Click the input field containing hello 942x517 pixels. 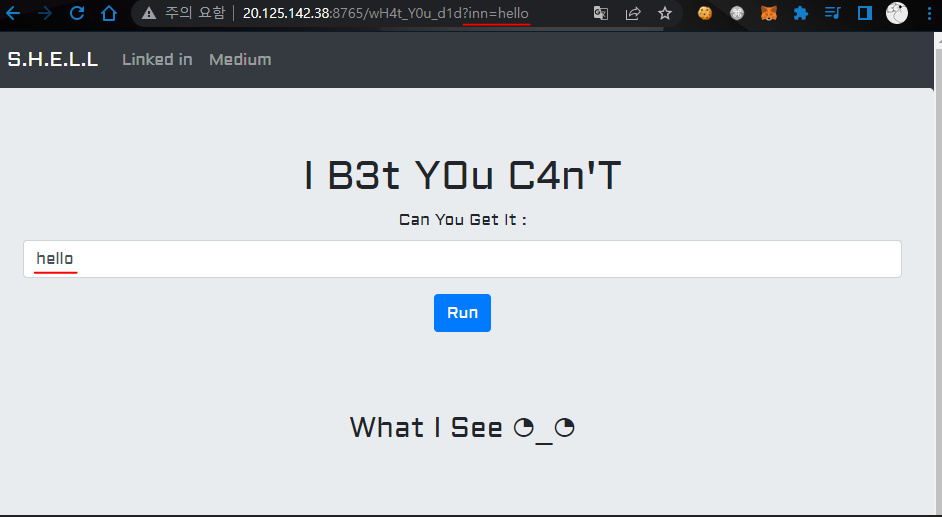coord(463,259)
